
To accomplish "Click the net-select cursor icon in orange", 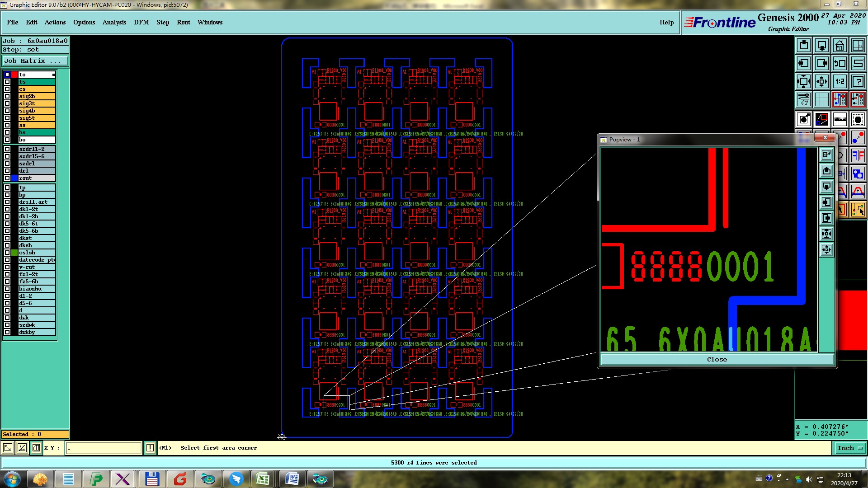I will coord(858,210).
